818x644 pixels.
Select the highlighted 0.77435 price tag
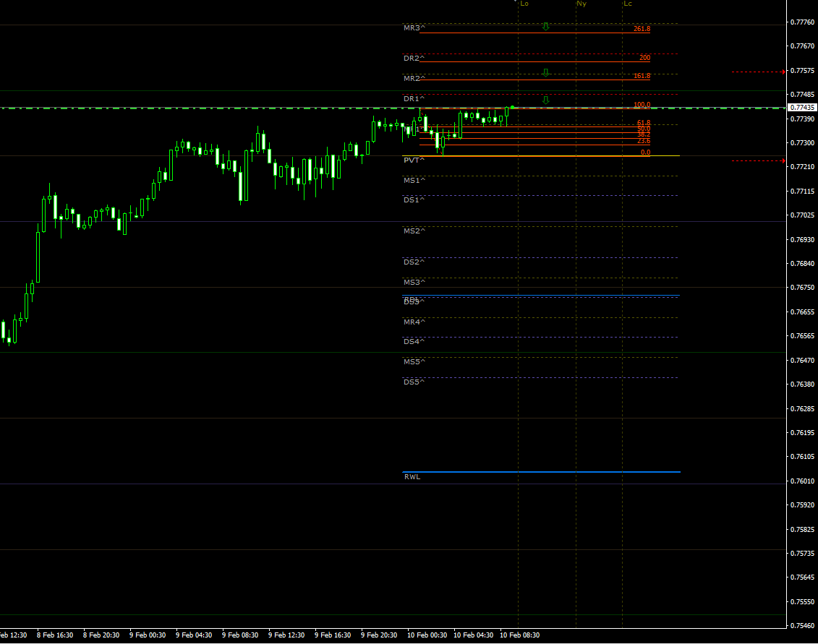tap(801, 106)
